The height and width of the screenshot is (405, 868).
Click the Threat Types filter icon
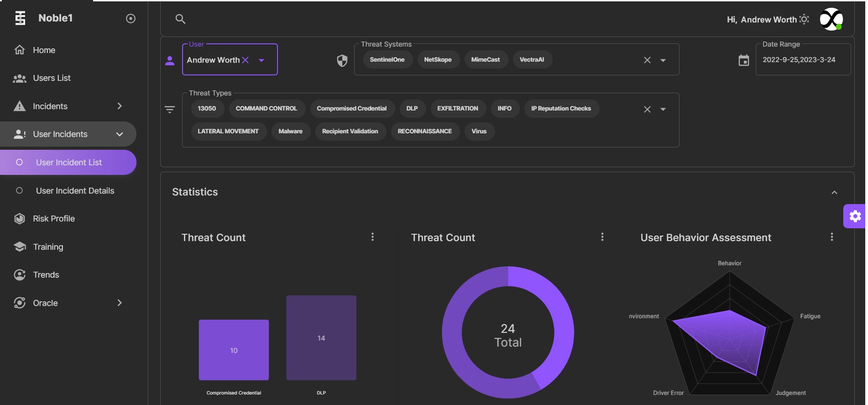coord(170,110)
